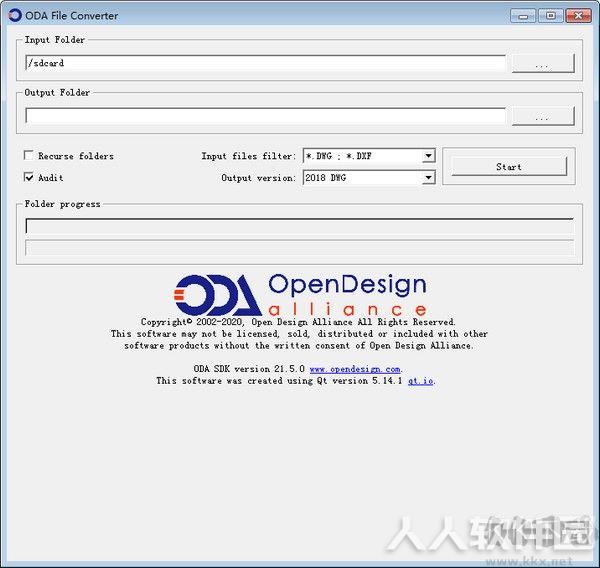This screenshot has width=600, height=568.
Task: Open the www.opendesign.com link
Action: (x=355, y=369)
